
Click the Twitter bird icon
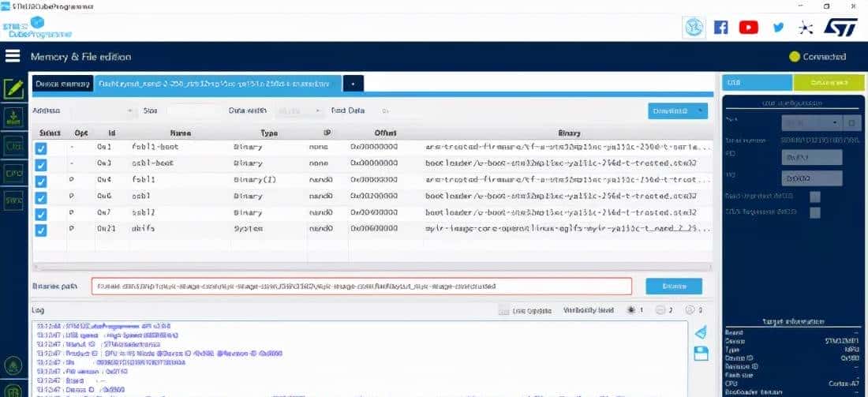tap(778, 27)
